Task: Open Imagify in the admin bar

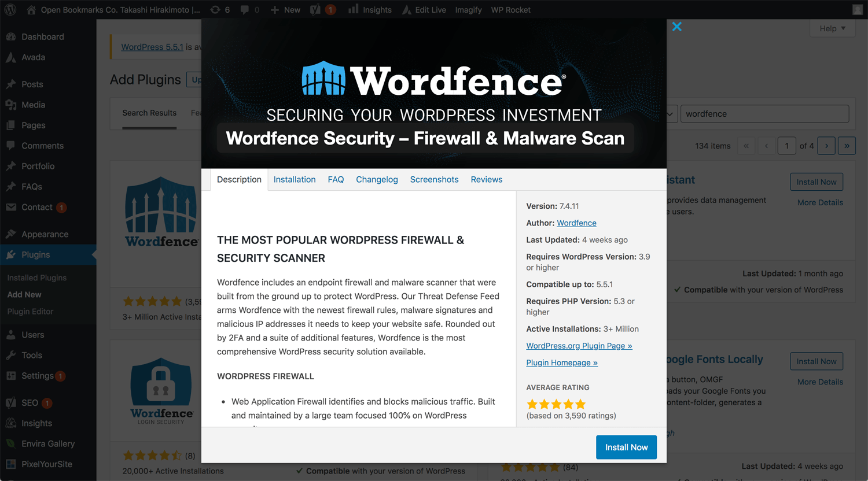Action: pyautogui.click(x=468, y=10)
